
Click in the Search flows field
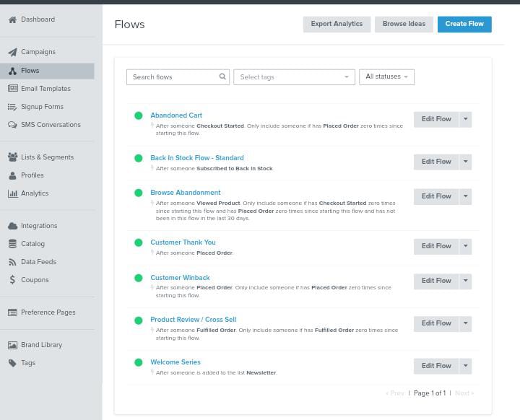[178, 77]
